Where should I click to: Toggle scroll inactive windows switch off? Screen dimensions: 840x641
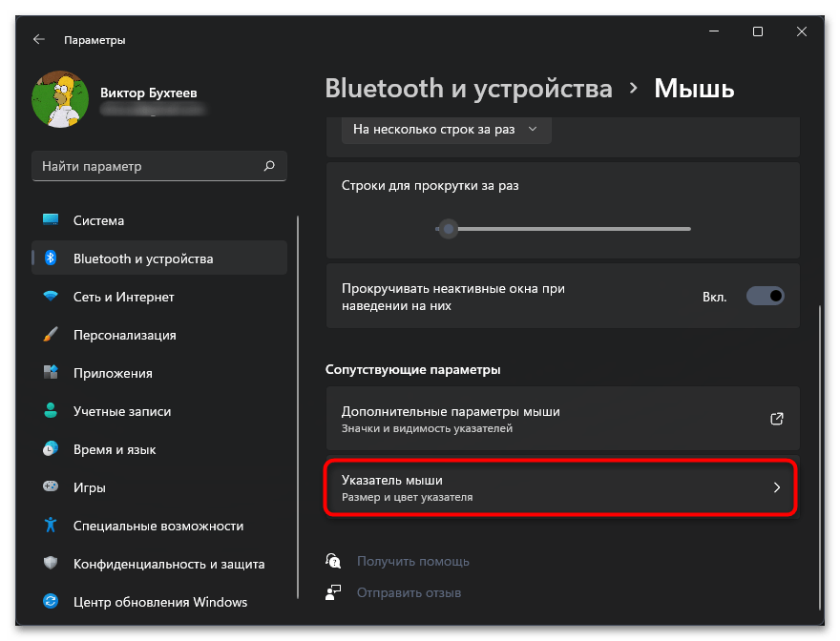[765, 296]
